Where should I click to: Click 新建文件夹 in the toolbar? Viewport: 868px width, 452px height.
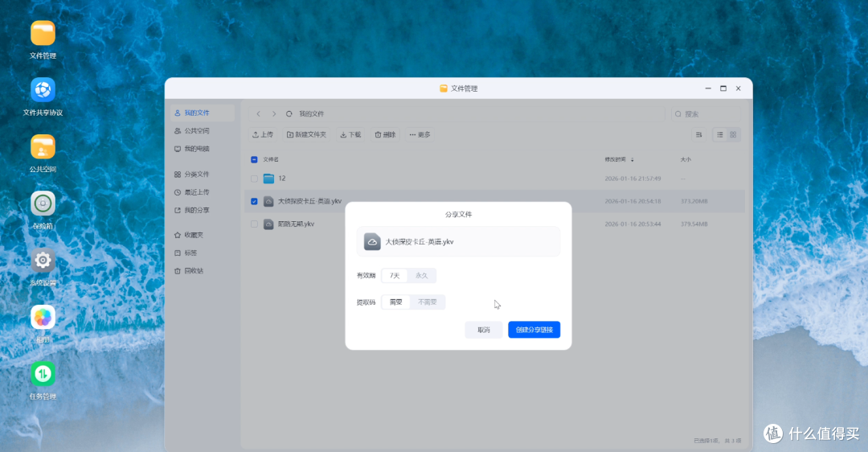click(307, 134)
